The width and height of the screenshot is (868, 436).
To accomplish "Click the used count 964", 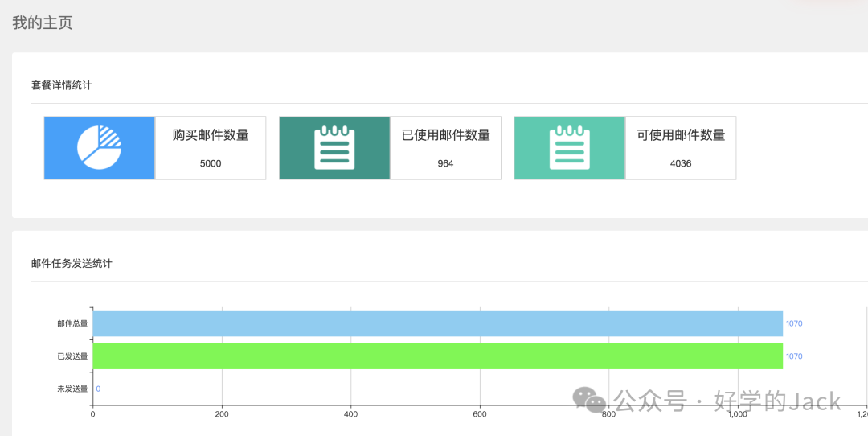I will [x=445, y=163].
